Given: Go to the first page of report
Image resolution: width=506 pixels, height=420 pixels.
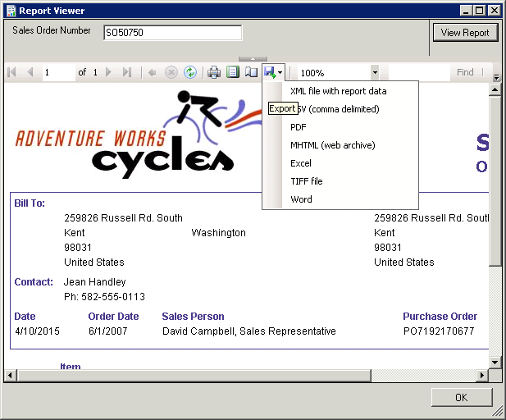Looking at the screenshot, I should [11, 72].
